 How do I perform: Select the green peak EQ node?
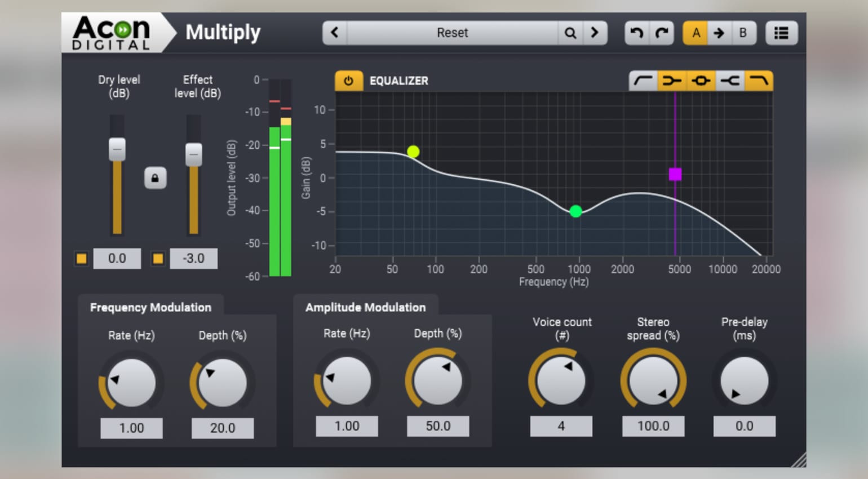point(575,211)
